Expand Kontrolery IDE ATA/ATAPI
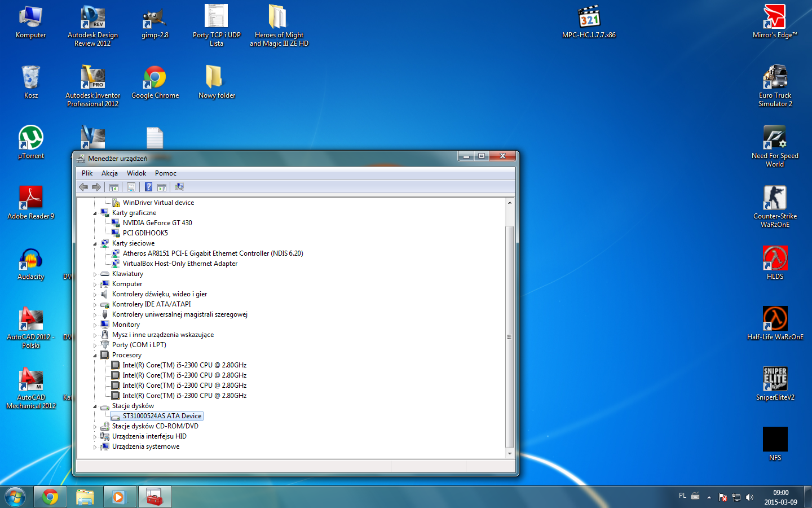The image size is (812, 508). [95, 305]
